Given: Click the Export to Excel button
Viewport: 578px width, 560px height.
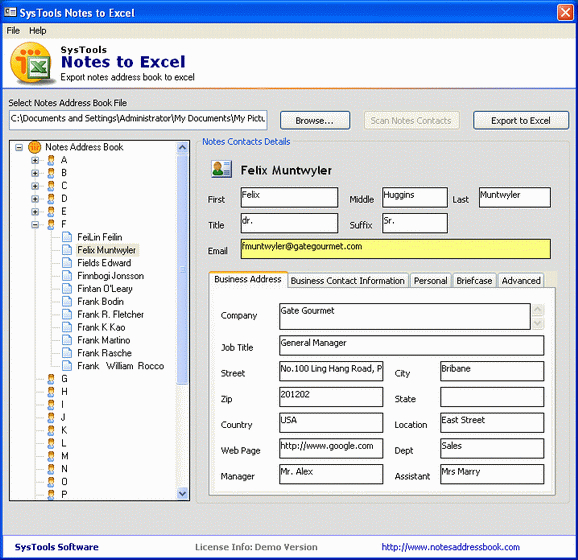Looking at the screenshot, I should tap(521, 121).
